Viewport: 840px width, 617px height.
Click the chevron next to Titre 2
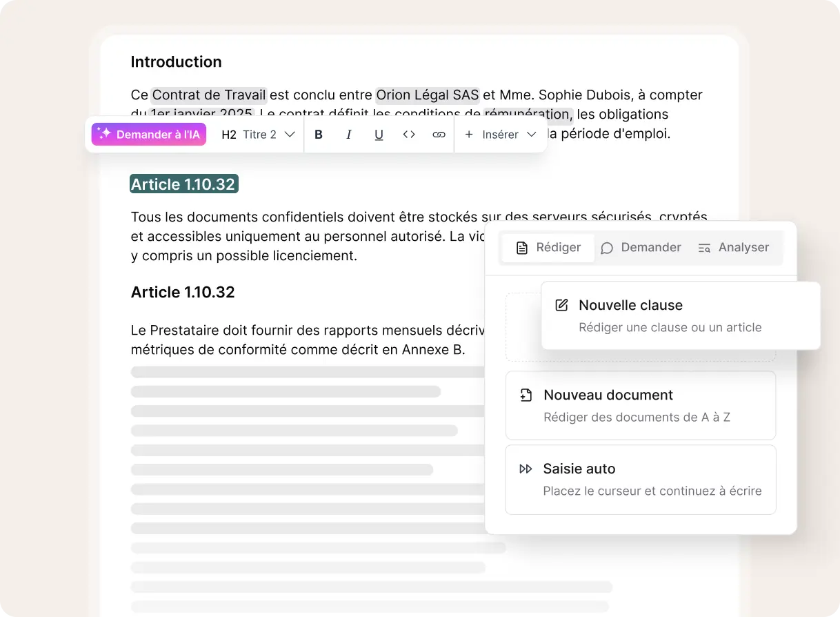pos(290,135)
